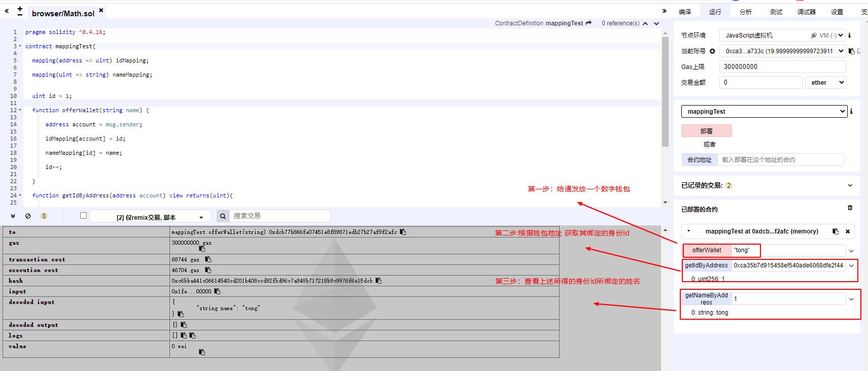Screen dimensions: 868x371
Task: Remove the deployed mappingTest instance with X
Action: pos(848,231)
